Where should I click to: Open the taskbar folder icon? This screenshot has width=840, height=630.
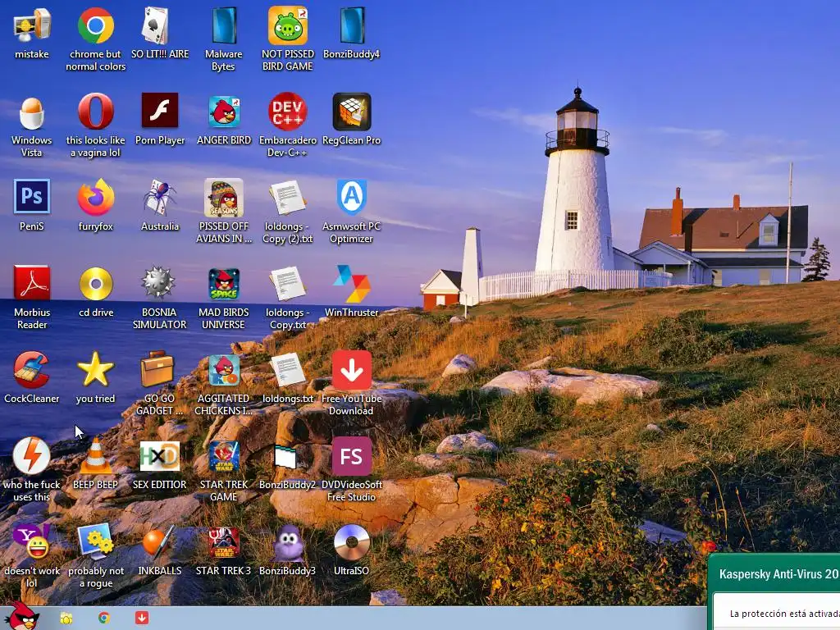pos(66,619)
